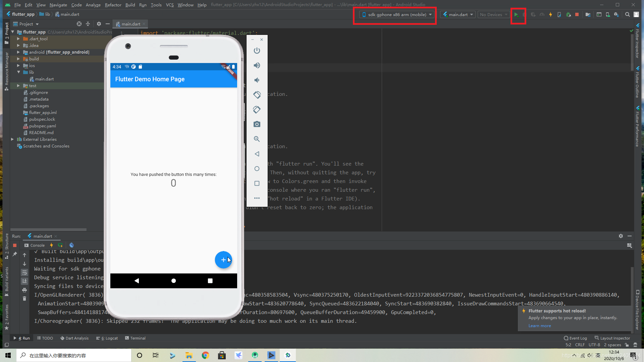Viewport: 644px width, 362px height.
Task: Click the emulator zoom magnifier icon
Action: pos(257,139)
